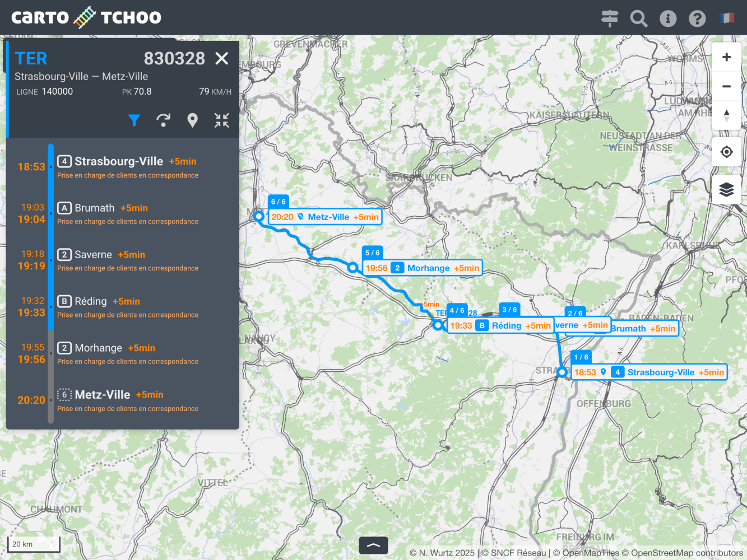Open the OpenStreetMap contributors link

point(686,553)
